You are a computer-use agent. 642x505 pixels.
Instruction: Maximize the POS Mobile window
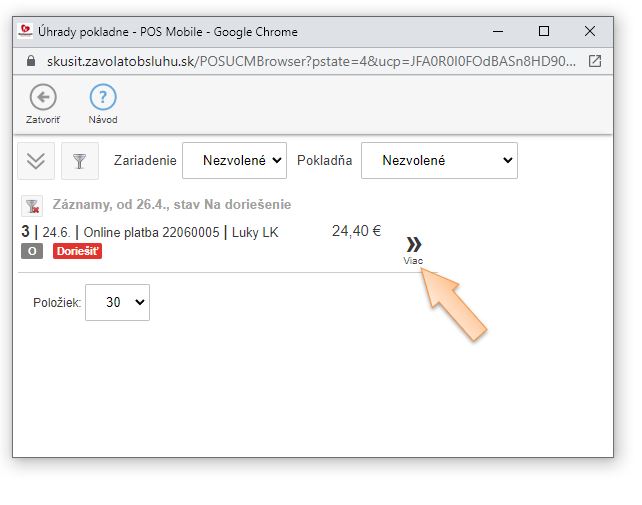click(544, 31)
